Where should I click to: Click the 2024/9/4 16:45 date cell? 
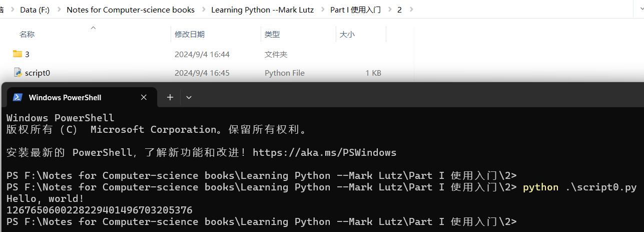(x=202, y=73)
